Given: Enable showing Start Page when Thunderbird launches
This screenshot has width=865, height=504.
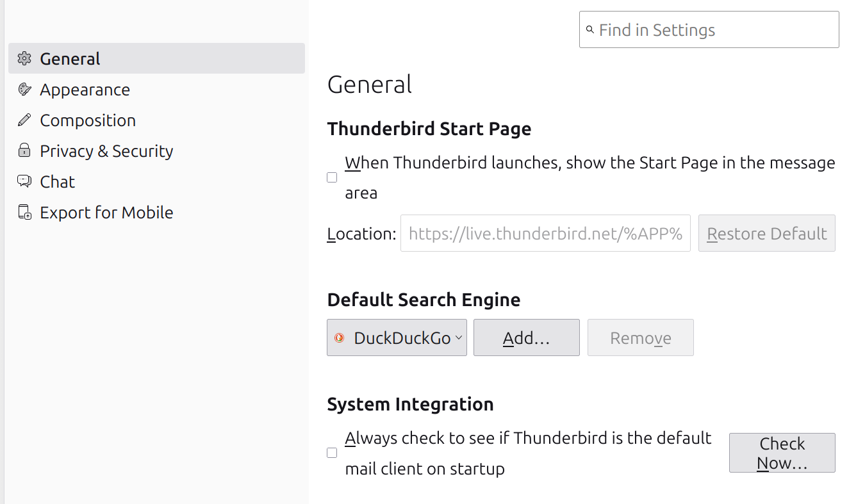Looking at the screenshot, I should coord(332,177).
